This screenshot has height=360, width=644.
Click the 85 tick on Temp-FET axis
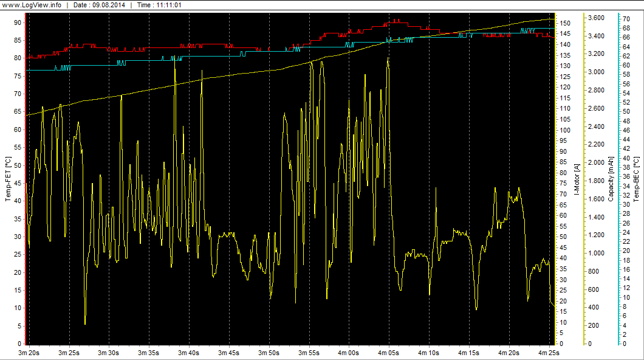[x=18, y=40]
